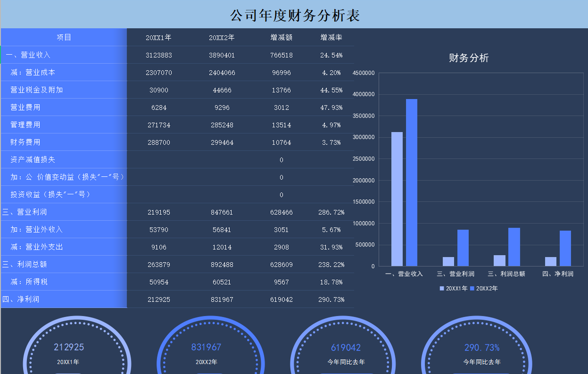Click cell value 766518
Image resolution: width=588 pixels, height=374 pixels.
[x=281, y=55]
